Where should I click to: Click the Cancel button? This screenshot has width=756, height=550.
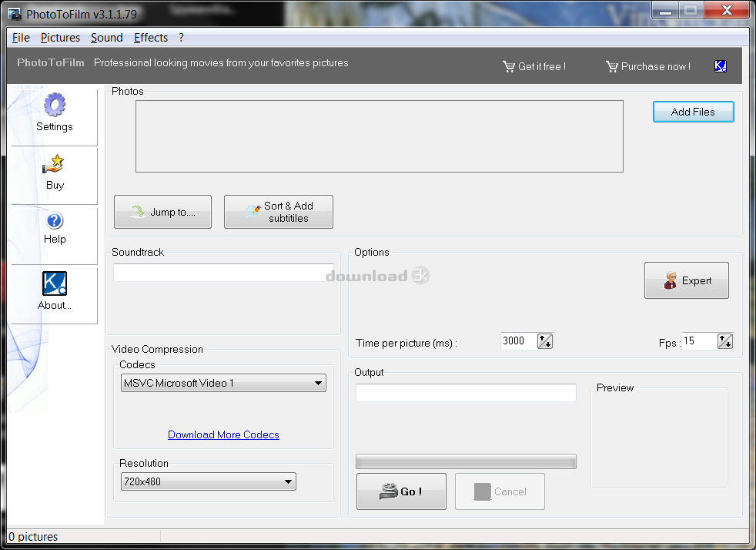(500, 491)
